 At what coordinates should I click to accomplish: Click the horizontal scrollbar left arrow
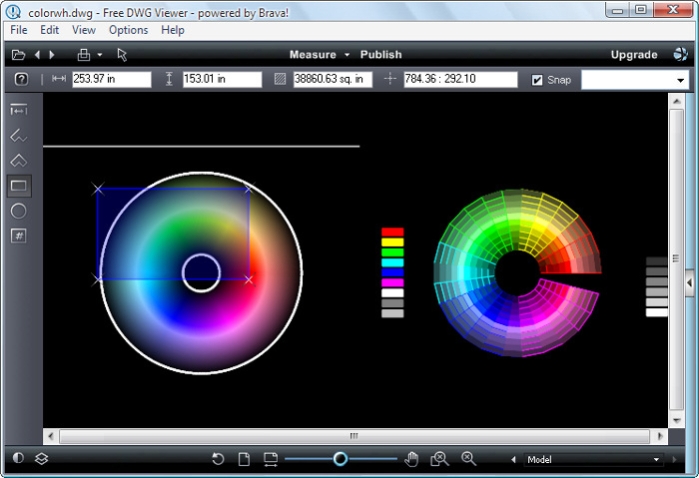coord(50,436)
